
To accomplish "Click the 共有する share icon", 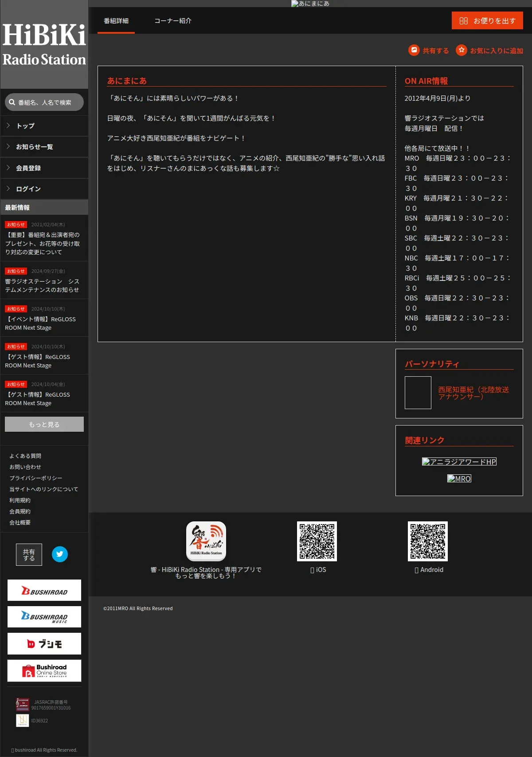I will [414, 50].
